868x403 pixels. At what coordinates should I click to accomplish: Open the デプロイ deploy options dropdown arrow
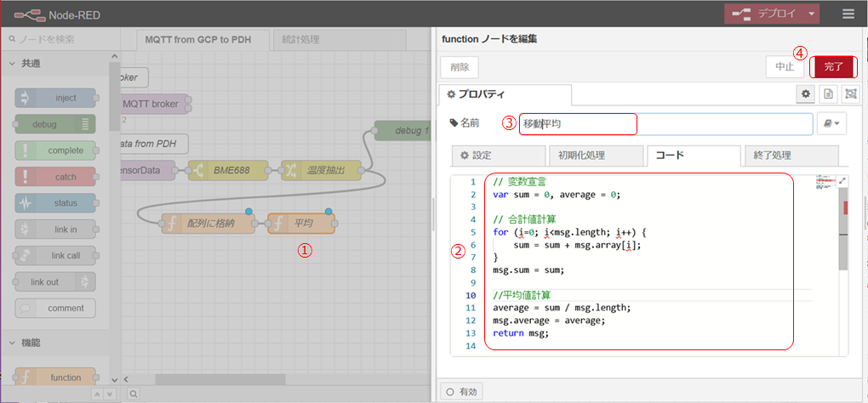(813, 14)
